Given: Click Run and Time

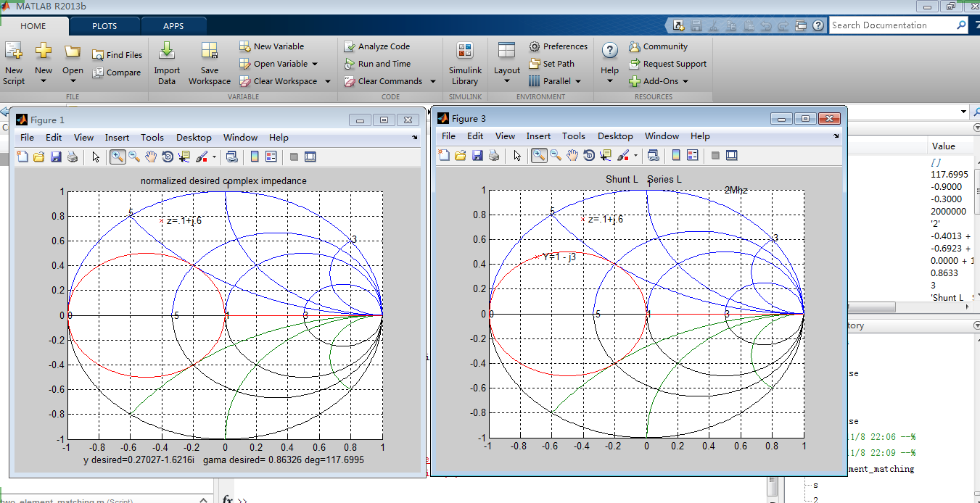Looking at the screenshot, I should coord(377,64).
